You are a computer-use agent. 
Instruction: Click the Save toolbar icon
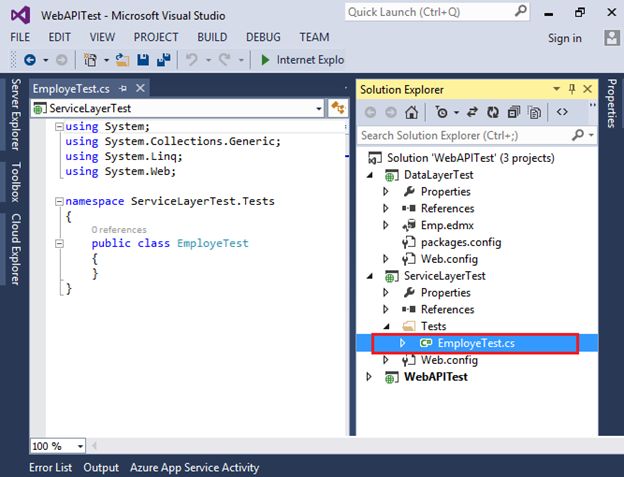click(x=143, y=60)
